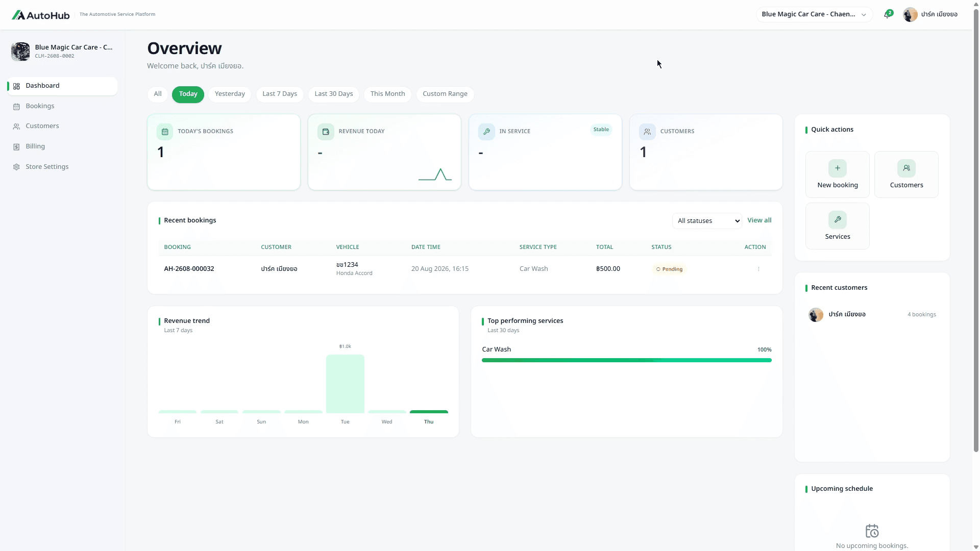Click the View all bookings link
980x551 pixels.
click(x=759, y=220)
